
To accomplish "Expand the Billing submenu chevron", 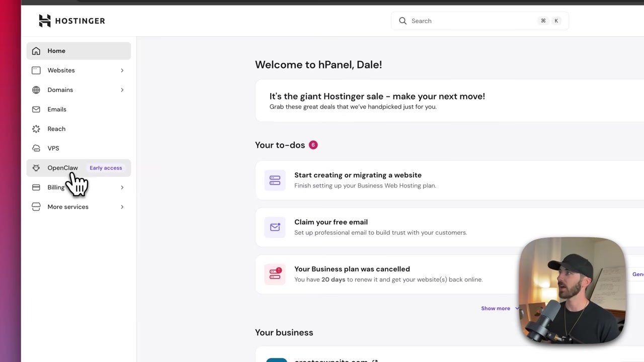I will (122, 188).
